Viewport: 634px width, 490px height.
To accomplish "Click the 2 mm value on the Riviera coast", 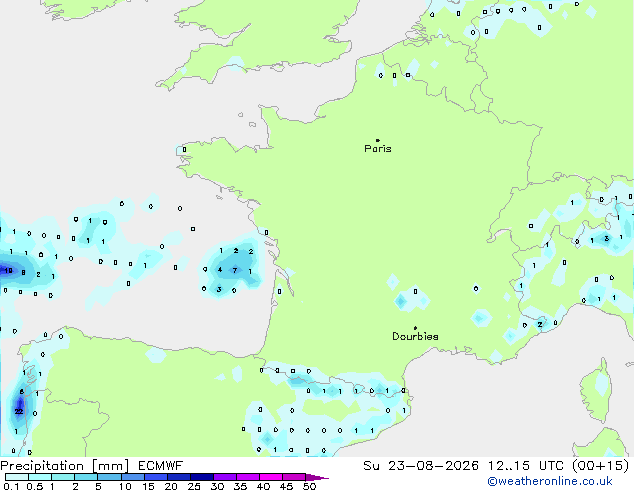I will (540, 324).
